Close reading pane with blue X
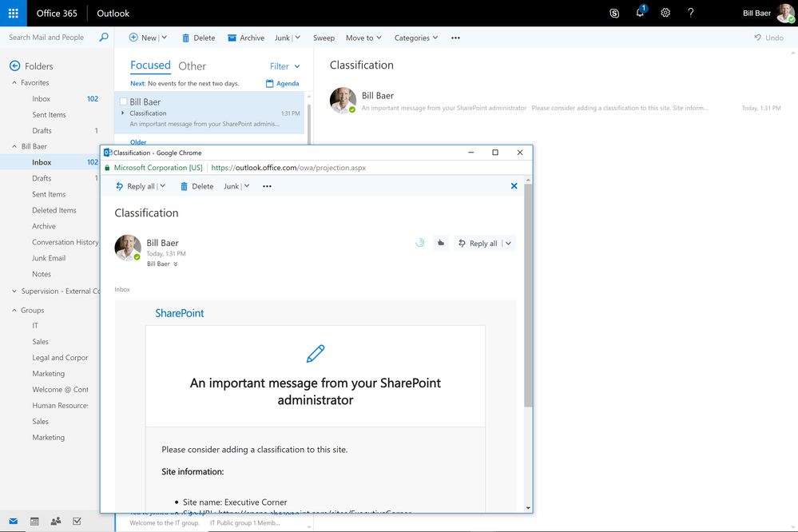Viewport: 798px width, 532px height. tap(514, 186)
